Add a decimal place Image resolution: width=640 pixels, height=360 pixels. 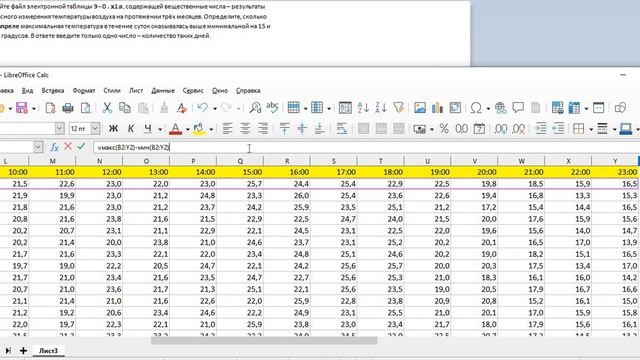500,129
